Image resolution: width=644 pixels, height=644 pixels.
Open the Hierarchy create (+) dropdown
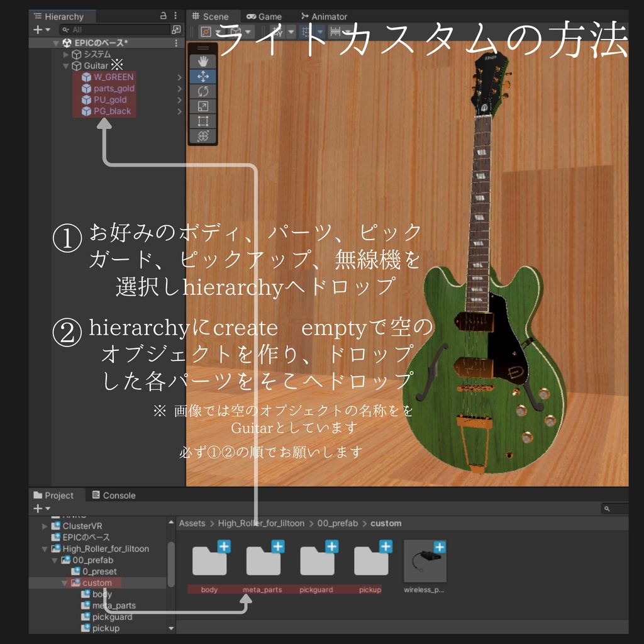[42, 30]
